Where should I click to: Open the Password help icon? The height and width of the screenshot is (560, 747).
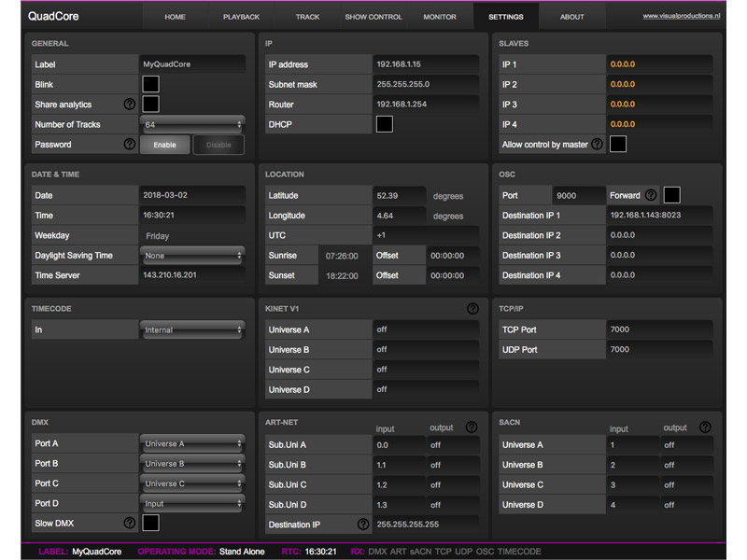pyautogui.click(x=129, y=143)
